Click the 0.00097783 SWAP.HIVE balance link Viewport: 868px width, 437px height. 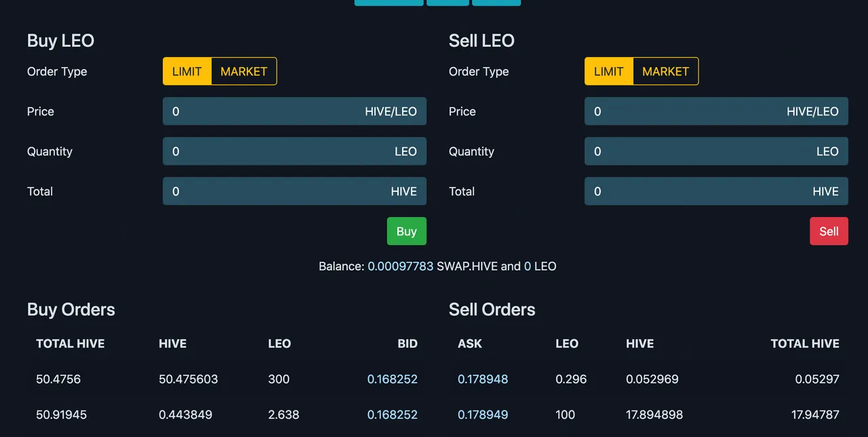tap(400, 267)
